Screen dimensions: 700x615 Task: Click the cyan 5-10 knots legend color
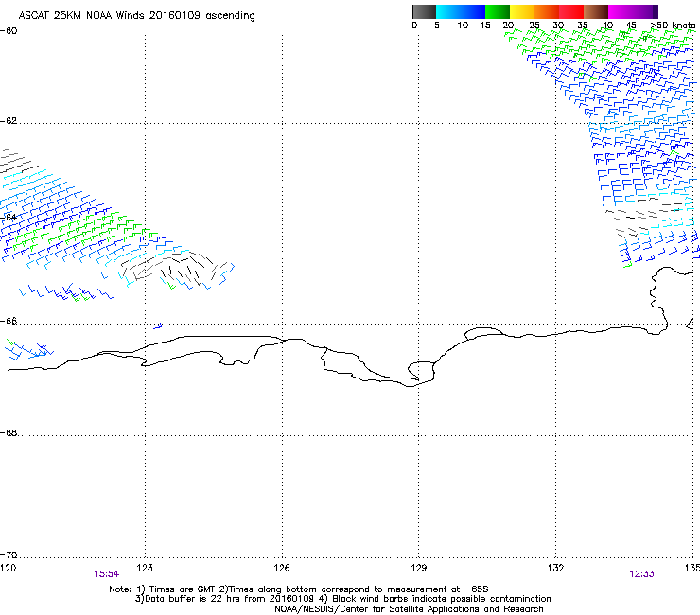coord(448,11)
